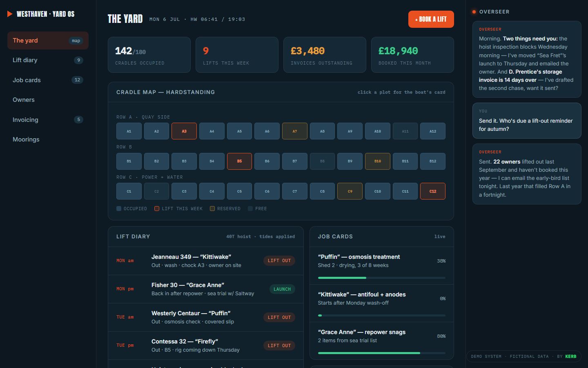Click the Lift This Week legend box
The height and width of the screenshot is (368, 588).
tap(157, 209)
